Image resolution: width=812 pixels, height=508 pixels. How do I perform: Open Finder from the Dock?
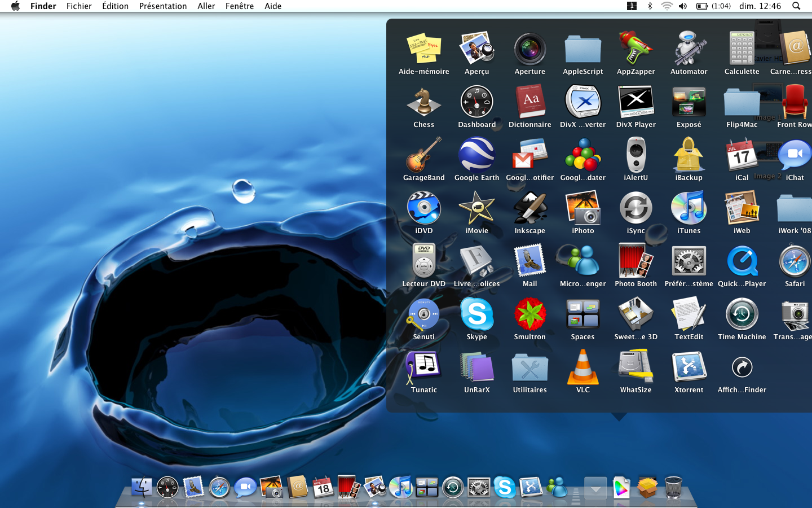(141, 487)
